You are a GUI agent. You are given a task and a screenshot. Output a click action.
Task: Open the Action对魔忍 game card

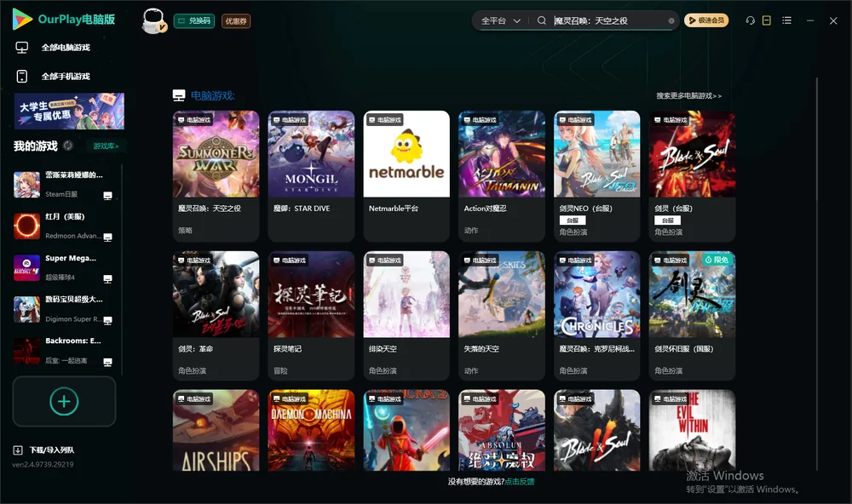502,176
